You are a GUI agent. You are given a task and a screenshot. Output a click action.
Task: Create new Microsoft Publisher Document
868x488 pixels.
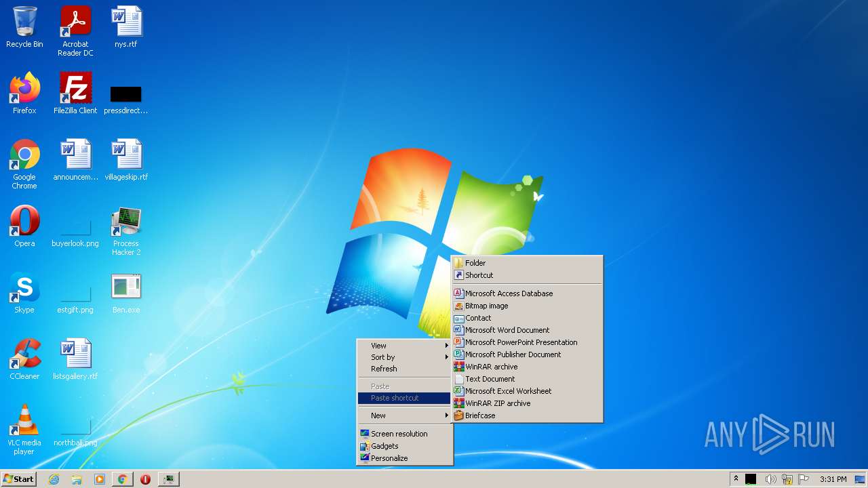point(527,354)
